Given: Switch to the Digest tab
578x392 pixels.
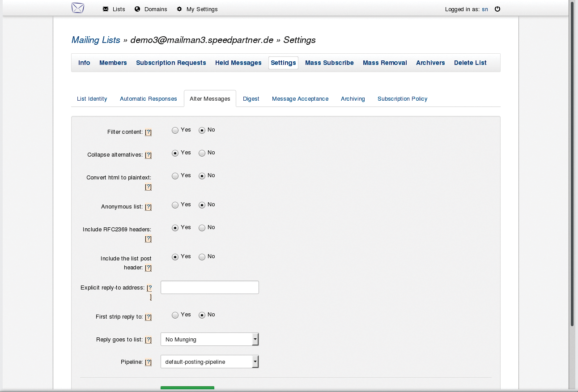Looking at the screenshot, I should [x=251, y=98].
